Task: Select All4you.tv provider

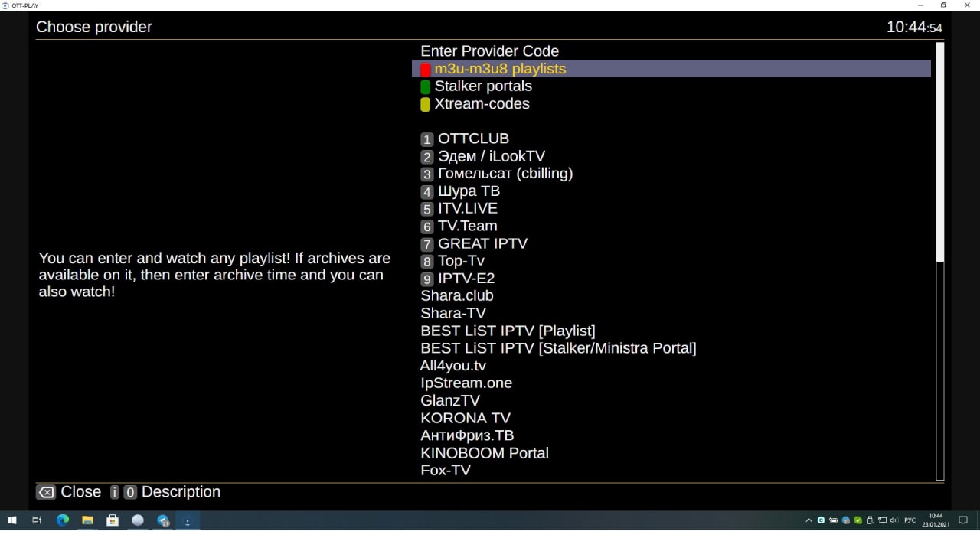Action: coord(453,366)
